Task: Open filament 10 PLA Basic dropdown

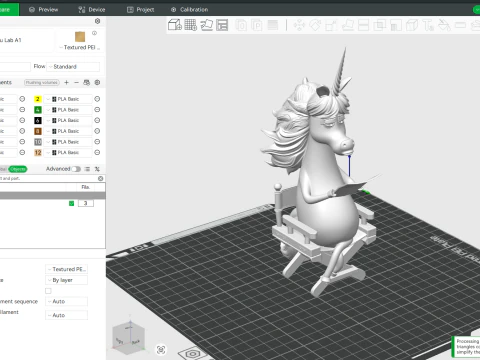Action: 68,142
